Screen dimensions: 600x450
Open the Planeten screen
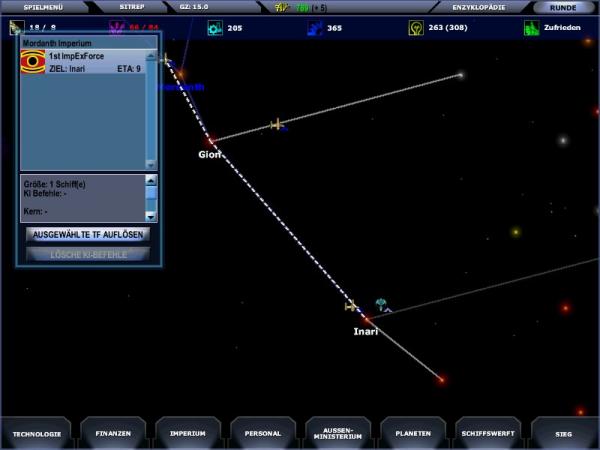pyautogui.click(x=413, y=433)
